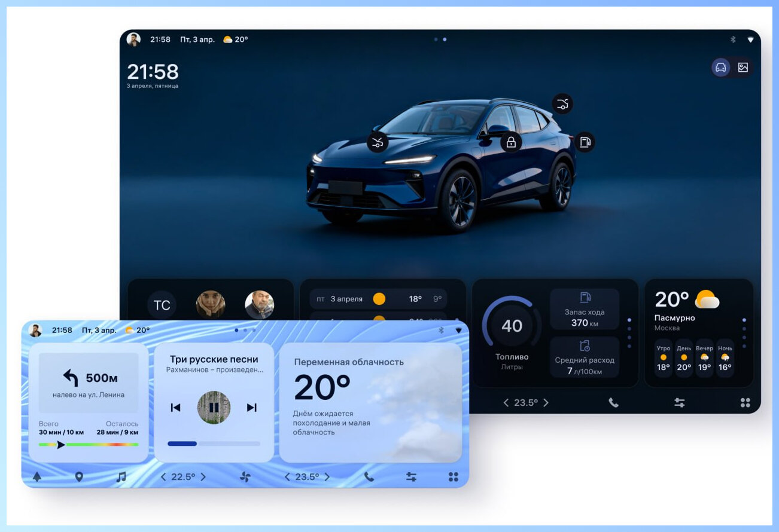This screenshot has height=532, width=779.
Task: Skip to the next track
Action: [252, 408]
